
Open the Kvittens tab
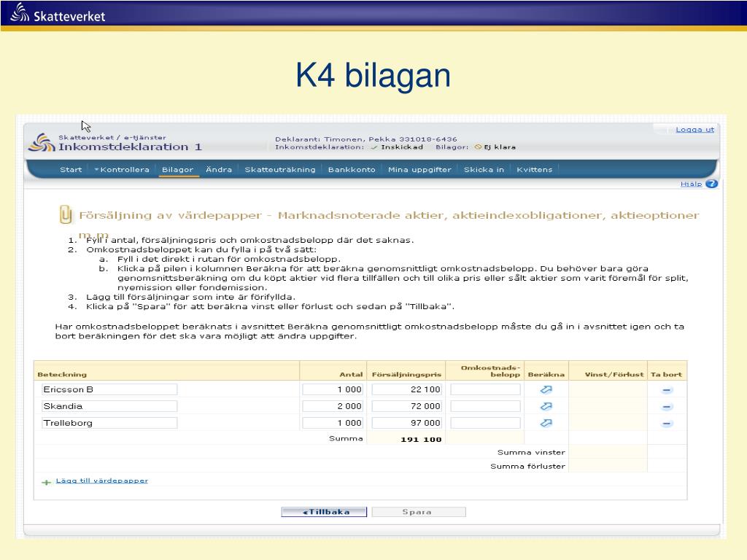click(535, 169)
